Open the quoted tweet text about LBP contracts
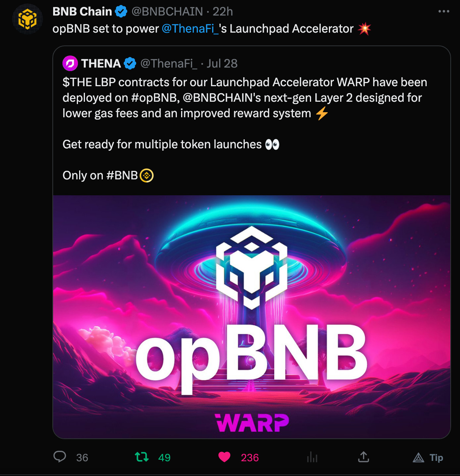This screenshot has width=460, height=476. click(x=245, y=98)
